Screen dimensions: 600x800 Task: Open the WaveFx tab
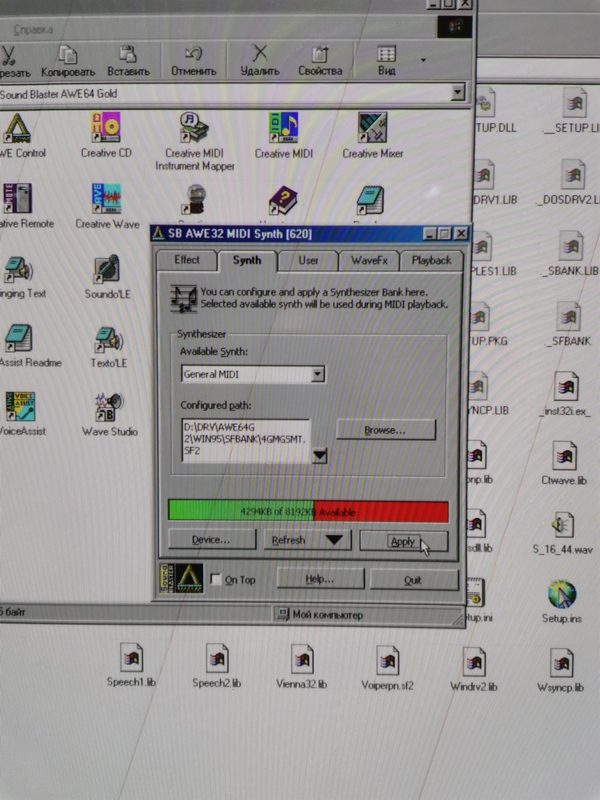[369, 261]
